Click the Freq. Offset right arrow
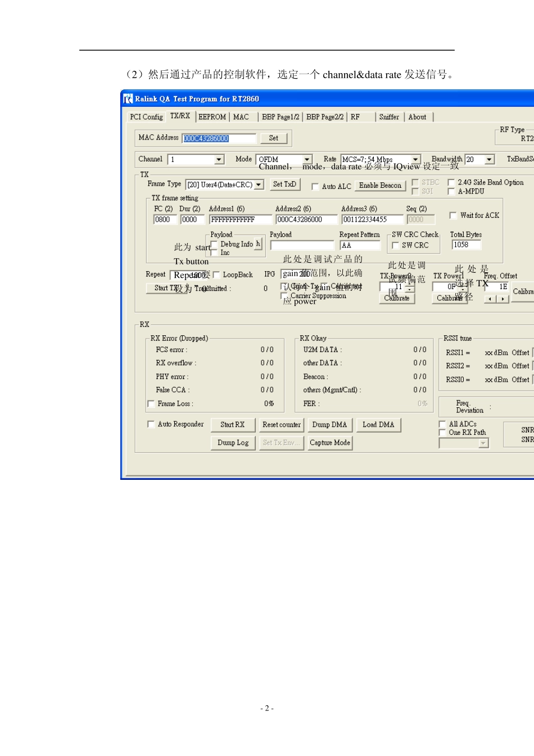Screen dimensions: 534x756 click(x=503, y=299)
